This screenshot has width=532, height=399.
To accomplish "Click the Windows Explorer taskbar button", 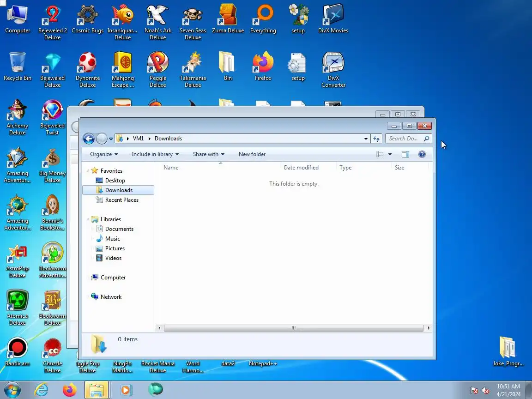I will click(x=97, y=390).
